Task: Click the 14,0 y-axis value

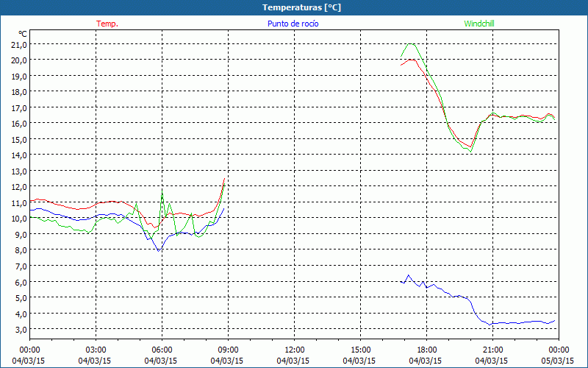Action: (x=19, y=155)
